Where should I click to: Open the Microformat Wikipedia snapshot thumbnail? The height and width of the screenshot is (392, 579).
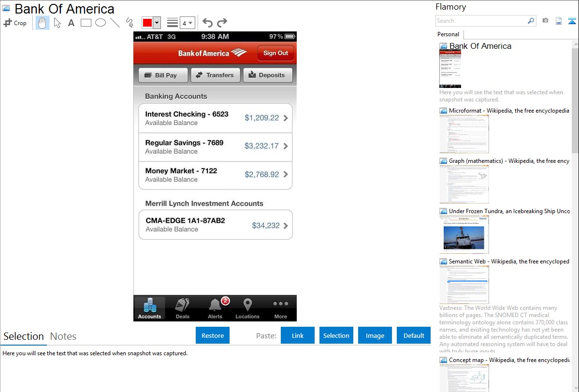click(464, 134)
